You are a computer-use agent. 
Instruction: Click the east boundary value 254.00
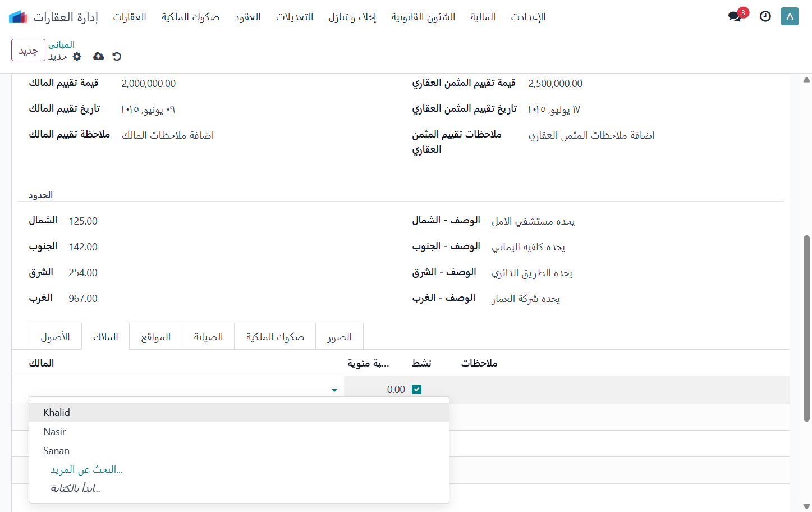83,273
